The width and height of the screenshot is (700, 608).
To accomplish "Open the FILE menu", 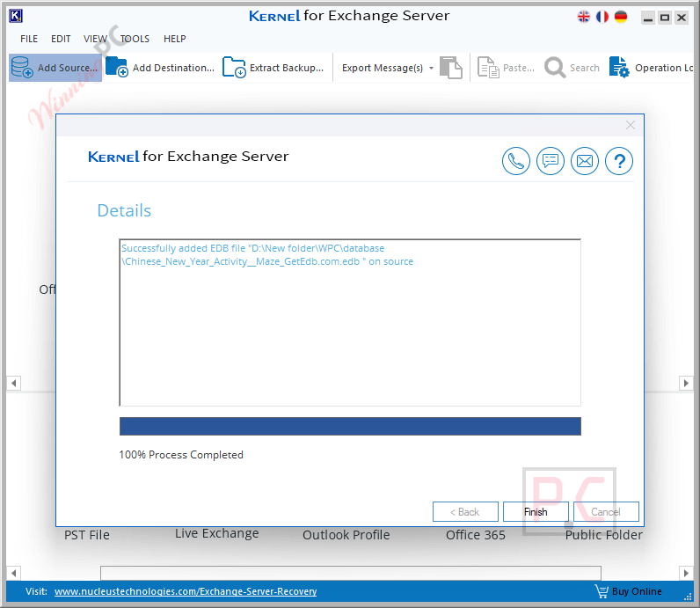I will pos(29,39).
